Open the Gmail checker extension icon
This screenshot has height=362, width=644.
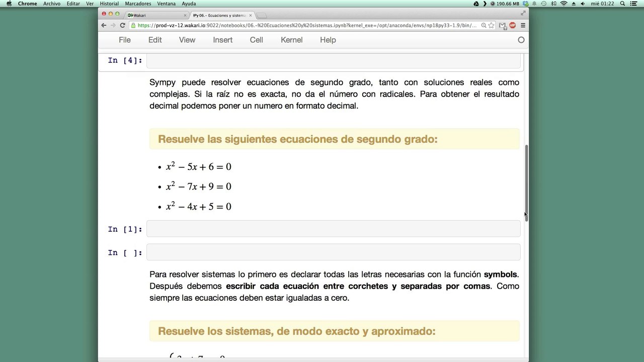[x=502, y=25]
